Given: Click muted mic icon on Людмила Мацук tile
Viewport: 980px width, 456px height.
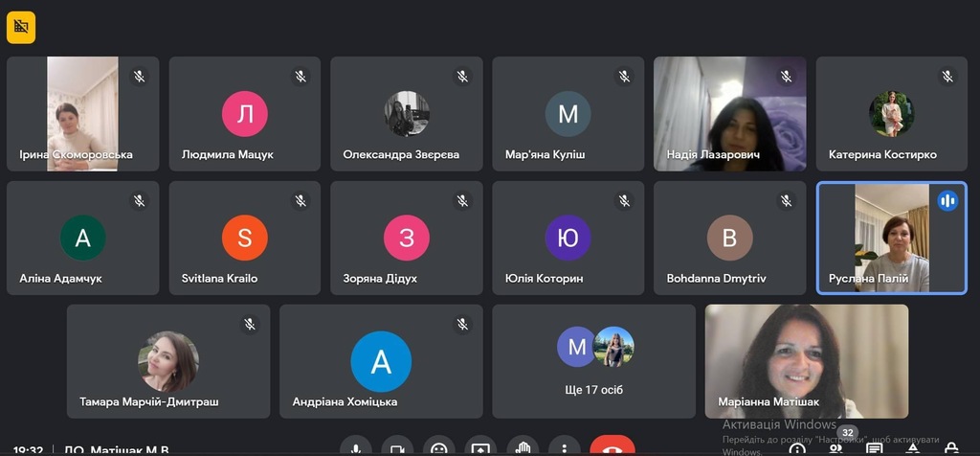Looking at the screenshot, I should [x=301, y=76].
